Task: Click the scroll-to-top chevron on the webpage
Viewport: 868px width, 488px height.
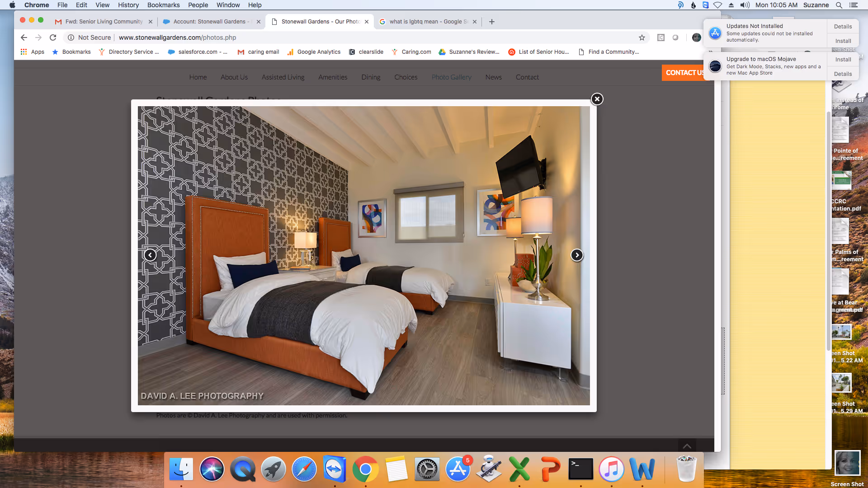Action: (687, 446)
